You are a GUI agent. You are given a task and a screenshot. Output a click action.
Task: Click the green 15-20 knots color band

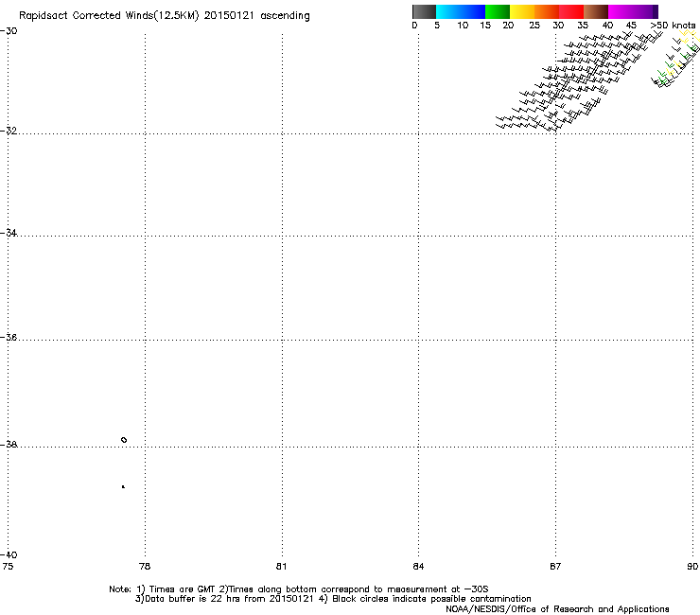[x=498, y=11]
